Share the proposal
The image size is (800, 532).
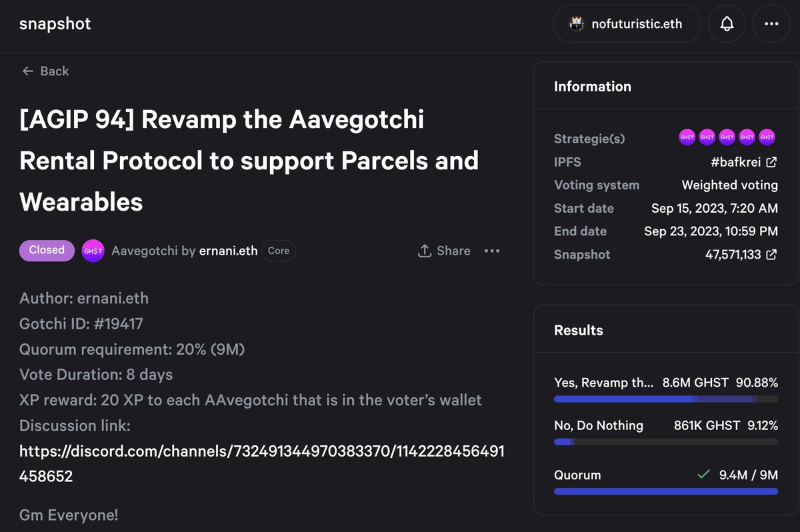(x=444, y=251)
